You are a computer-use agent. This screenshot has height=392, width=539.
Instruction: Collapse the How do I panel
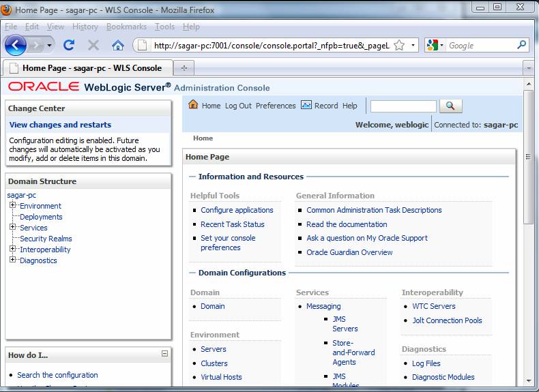tap(164, 354)
